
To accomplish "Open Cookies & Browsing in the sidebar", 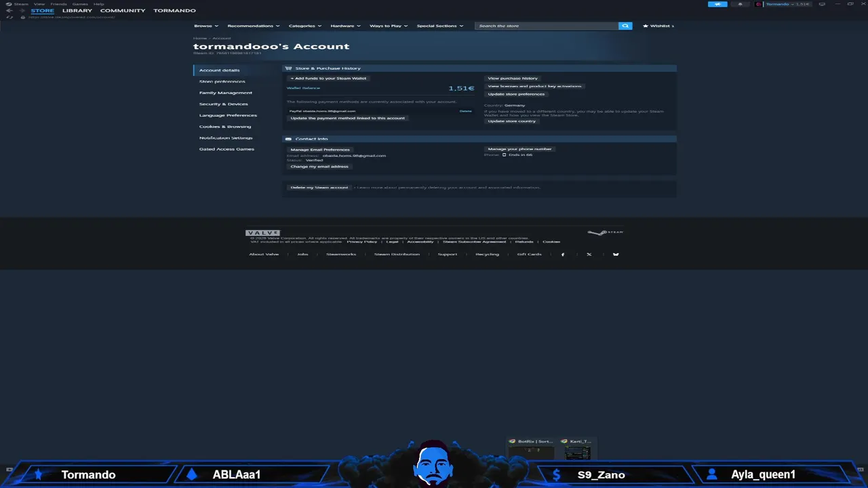I will pyautogui.click(x=225, y=127).
